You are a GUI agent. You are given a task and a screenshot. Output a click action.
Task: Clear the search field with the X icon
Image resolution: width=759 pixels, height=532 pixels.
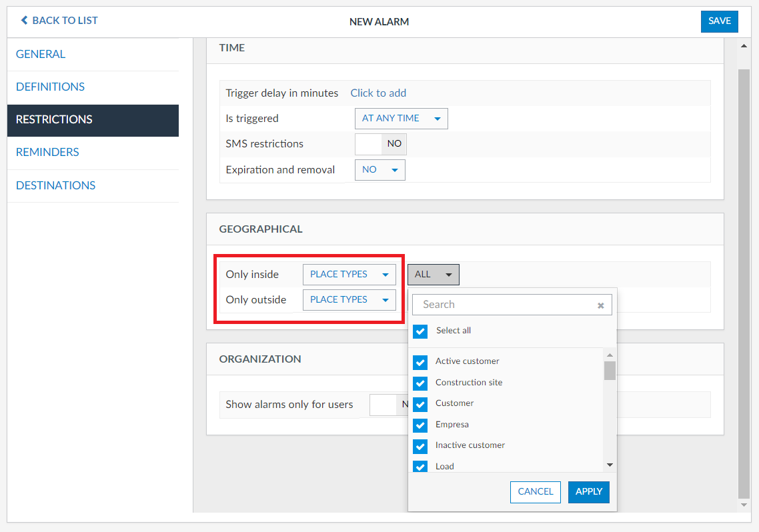tap(600, 305)
